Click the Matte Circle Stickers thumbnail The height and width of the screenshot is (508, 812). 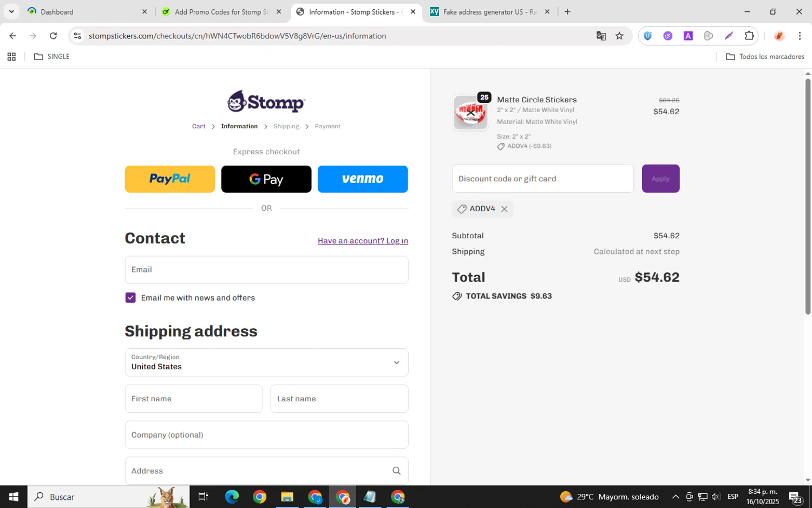[x=470, y=113]
